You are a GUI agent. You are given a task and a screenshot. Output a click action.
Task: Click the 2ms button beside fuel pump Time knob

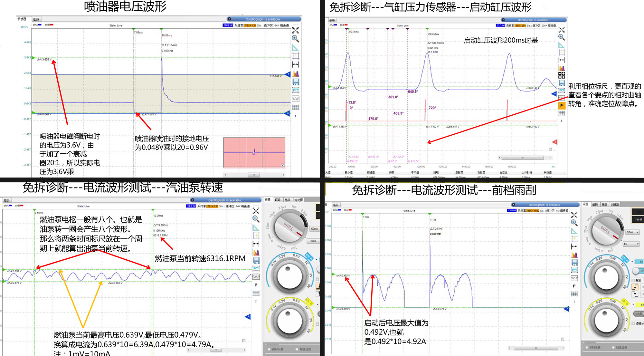[313, 241]
